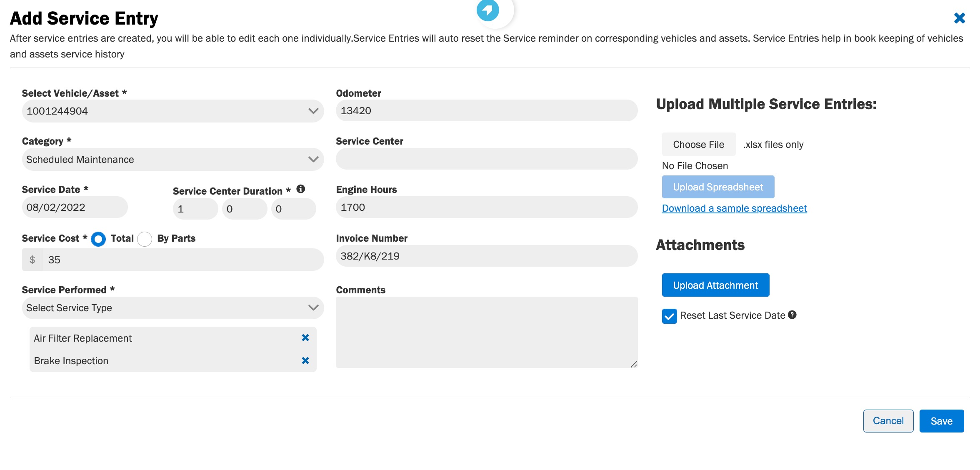Remove Air Filter Replacement service
980x470 pixels.
[x=305, y=338]
